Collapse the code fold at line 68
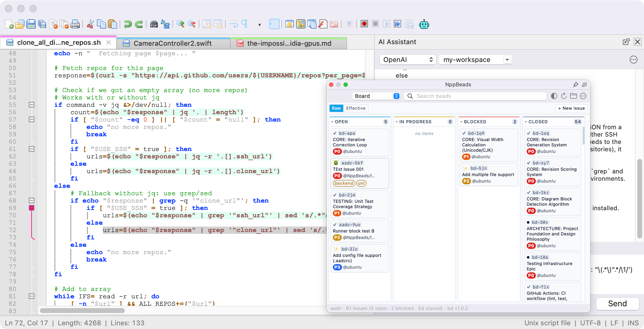Image resolution: width=644 pixels, height=329 pixels. point(31,201)
